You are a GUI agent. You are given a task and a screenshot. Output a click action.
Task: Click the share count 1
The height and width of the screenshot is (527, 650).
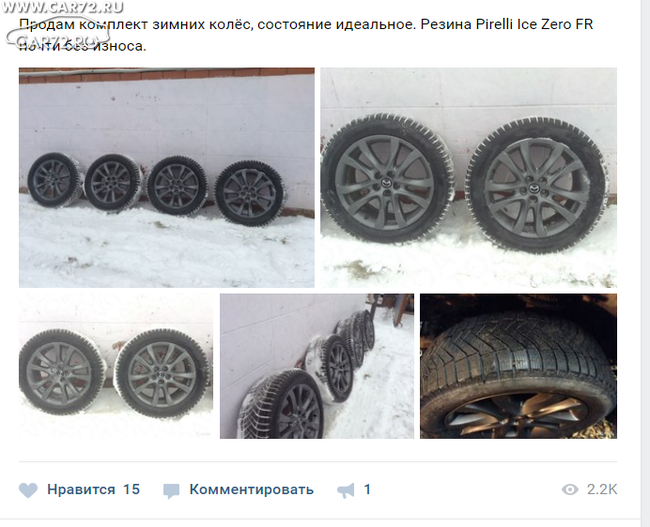pyautogui.click(x=367, y=489)
